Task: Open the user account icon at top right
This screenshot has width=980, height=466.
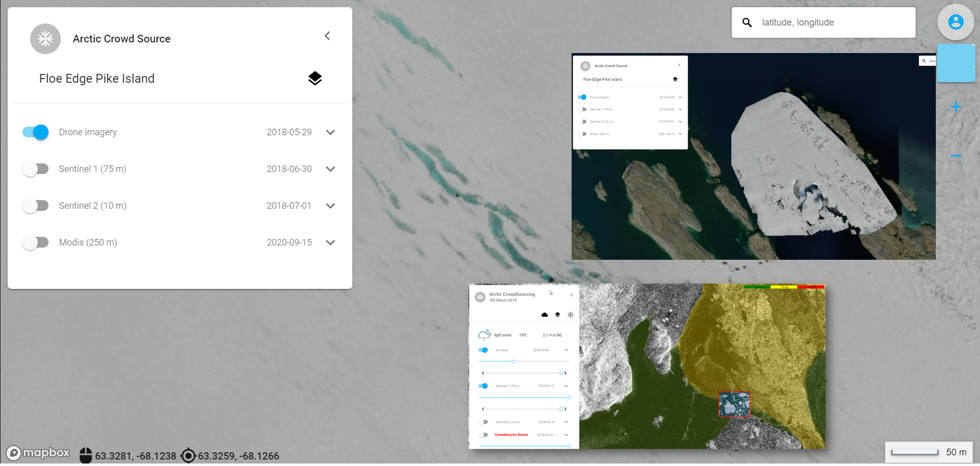Action: pyautogui.click(x=955, y=22)
